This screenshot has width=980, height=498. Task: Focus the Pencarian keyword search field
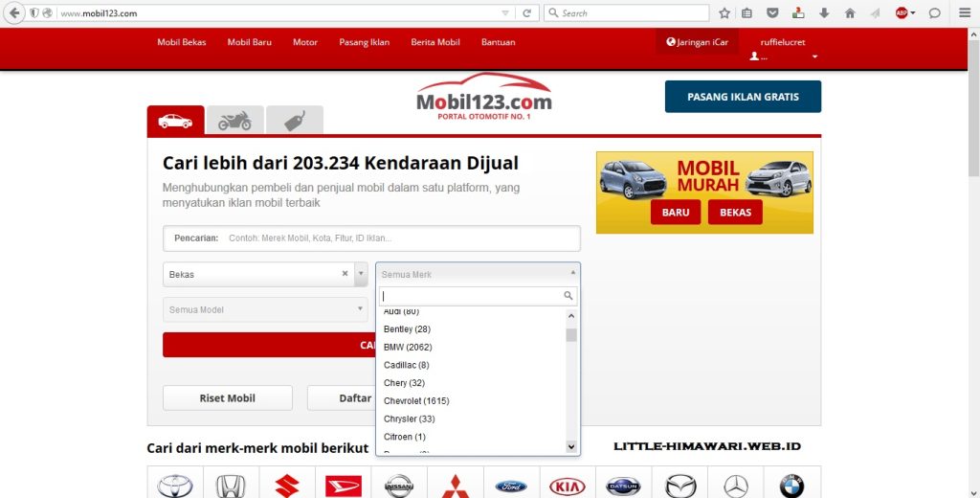372,238
